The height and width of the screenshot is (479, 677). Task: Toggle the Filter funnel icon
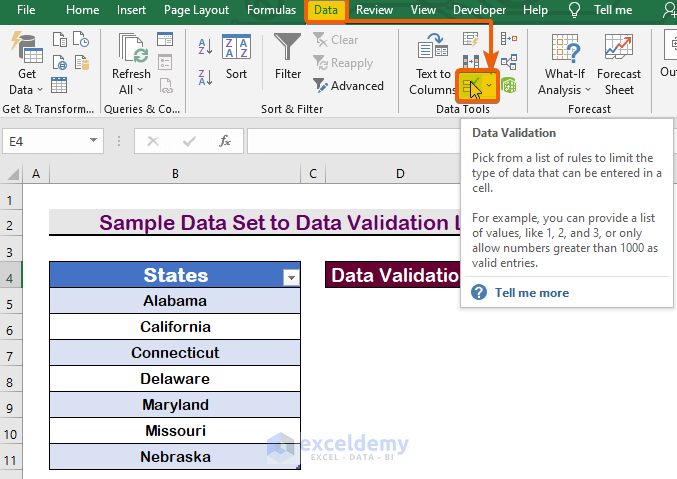pos(288,58)
